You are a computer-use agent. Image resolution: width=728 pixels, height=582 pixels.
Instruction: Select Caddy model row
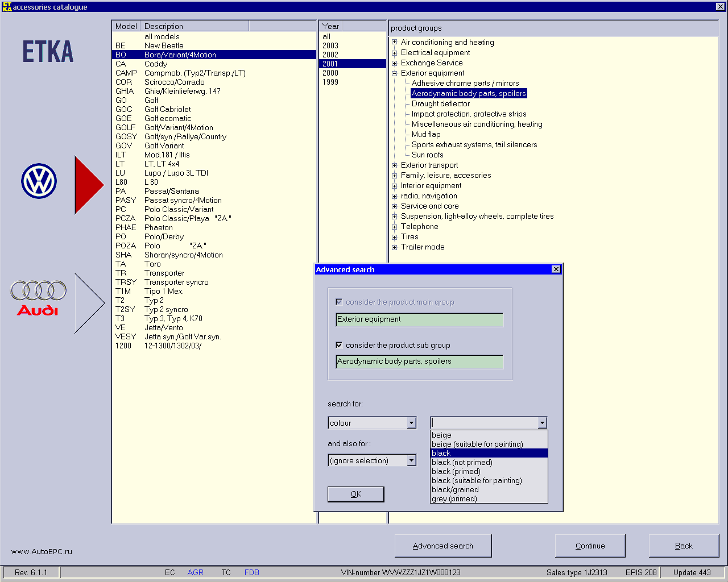(x=214, y=64)
